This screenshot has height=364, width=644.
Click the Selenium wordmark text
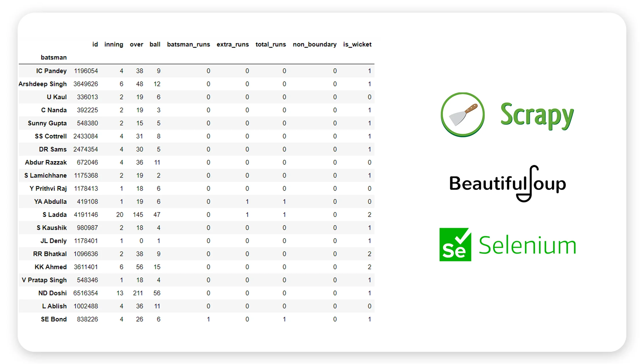coord(527,245)
